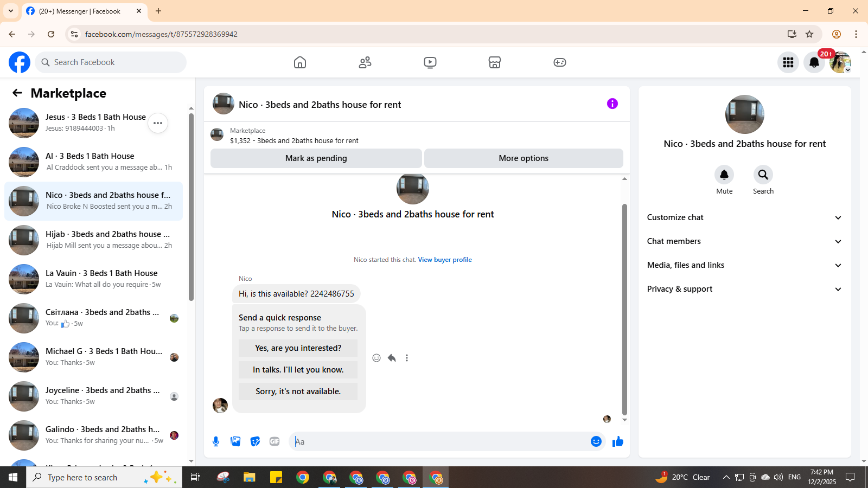Go to Home feed icon

tap(300, 62)
